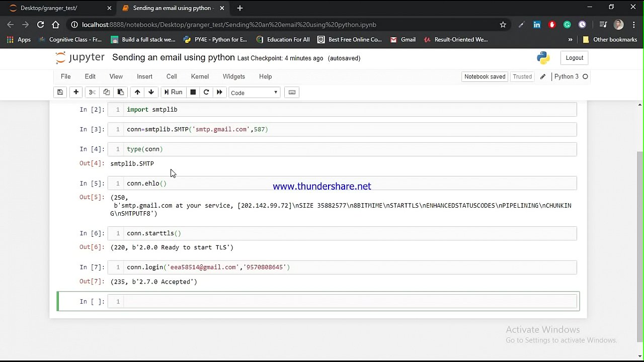The height and width of the screenshot is (362, 644).
Task: Cut selected cell with scissors icon
Action: [92, 92]
